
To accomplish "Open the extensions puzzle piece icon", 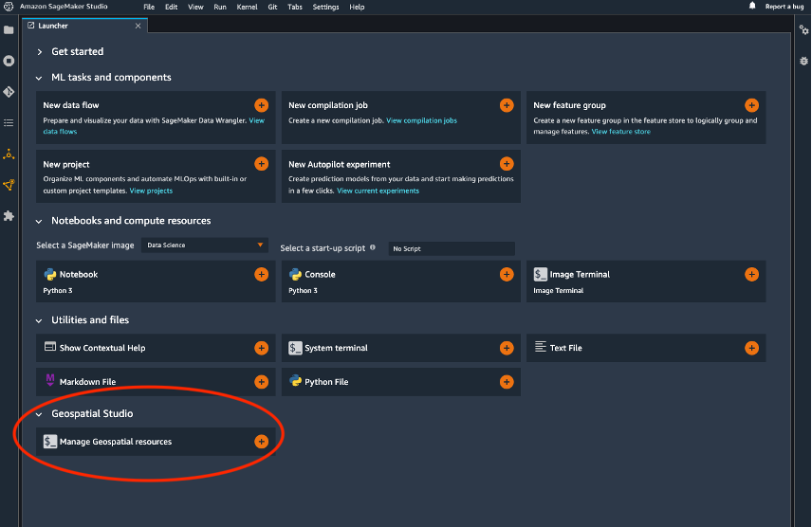I will point(9,216).
